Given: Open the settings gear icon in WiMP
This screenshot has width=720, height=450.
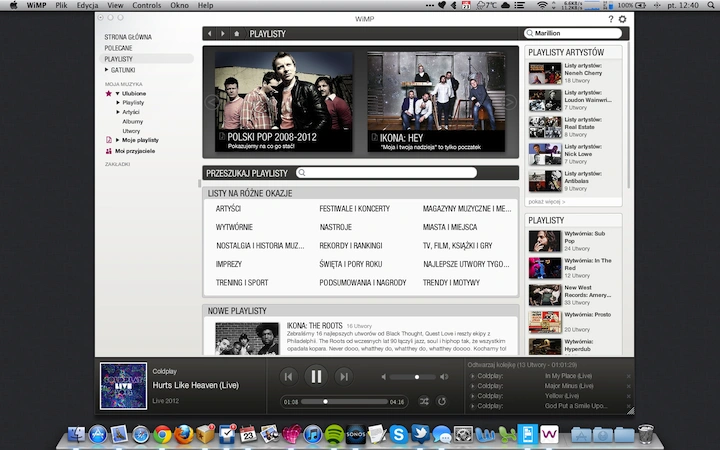Looking at the screenshot, I should (x=623, y=19).
